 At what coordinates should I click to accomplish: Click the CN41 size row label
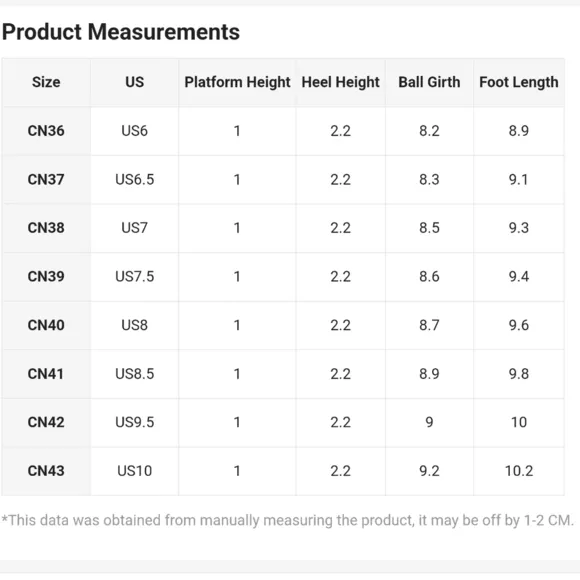tap(46, 374)
